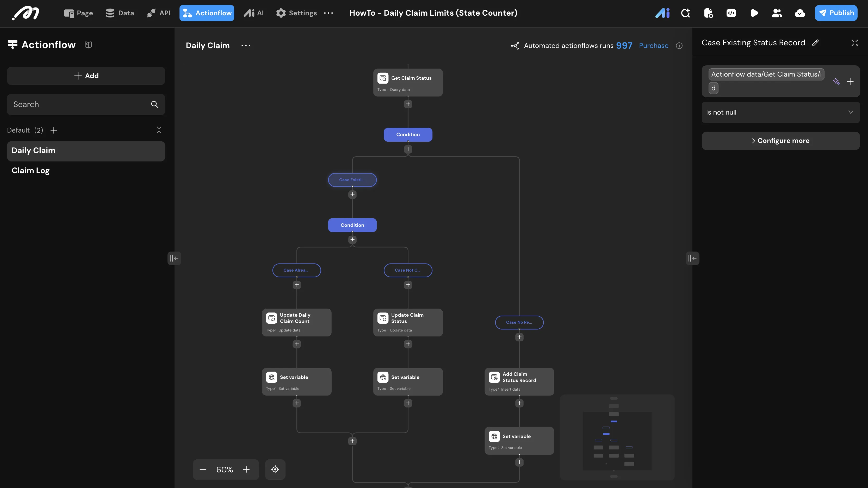Add a node below Update Daily Claim Count

[x=296, y=344]
